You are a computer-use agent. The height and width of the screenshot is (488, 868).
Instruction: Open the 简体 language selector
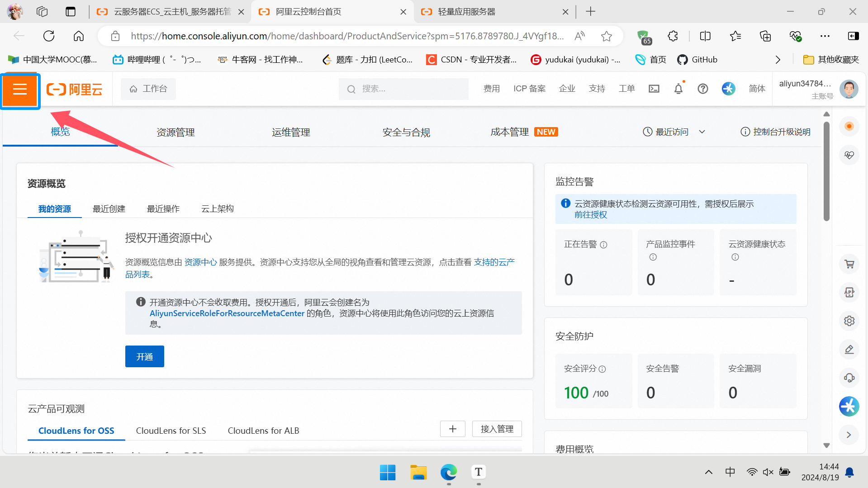(x=757, y=89)
